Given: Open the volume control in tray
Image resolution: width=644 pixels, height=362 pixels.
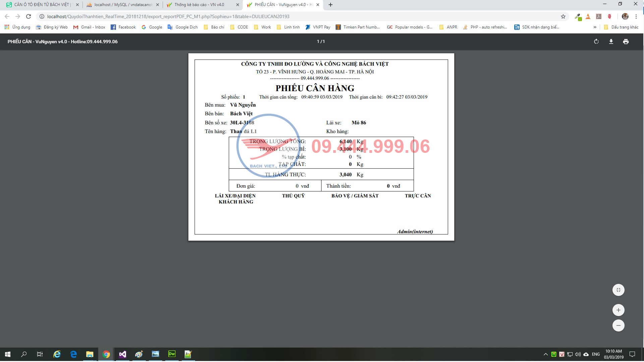Looking at the screenshot, I should click(578, 354).
